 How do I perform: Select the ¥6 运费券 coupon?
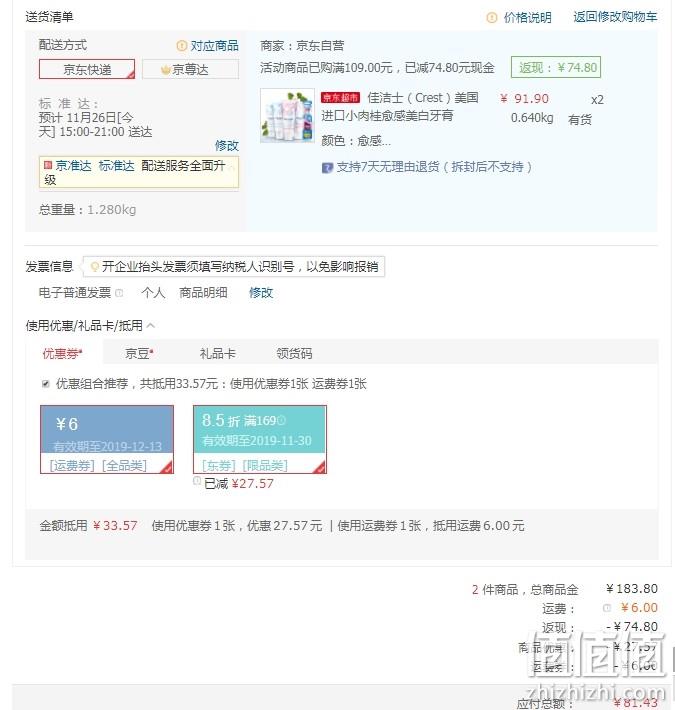point(107,439)
